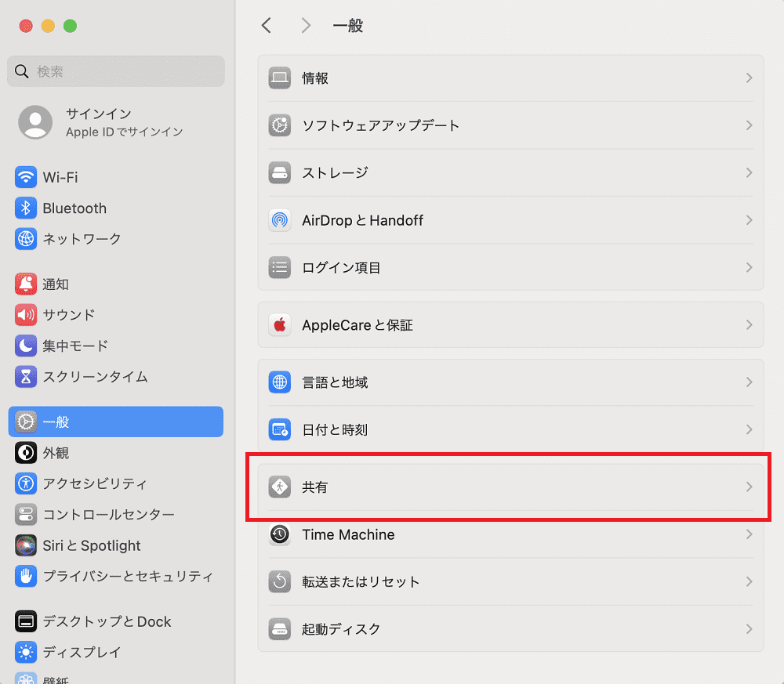Click AppleCare と保証 apple icon
Viewport: 784px width, 684px height.
click(280, 324)
